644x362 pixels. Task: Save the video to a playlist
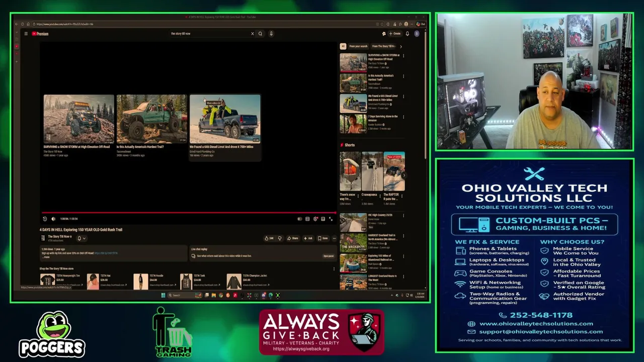point(323,238)
